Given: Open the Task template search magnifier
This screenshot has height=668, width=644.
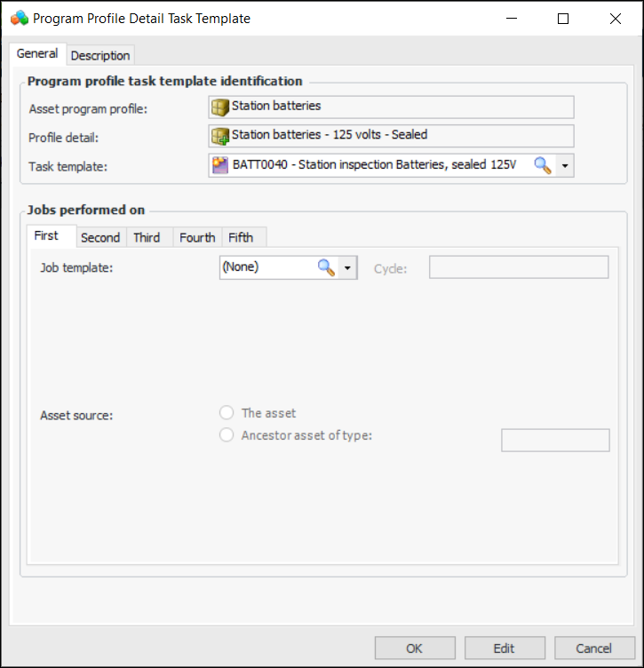Looking at the screenshot, I should coord(543,165).
